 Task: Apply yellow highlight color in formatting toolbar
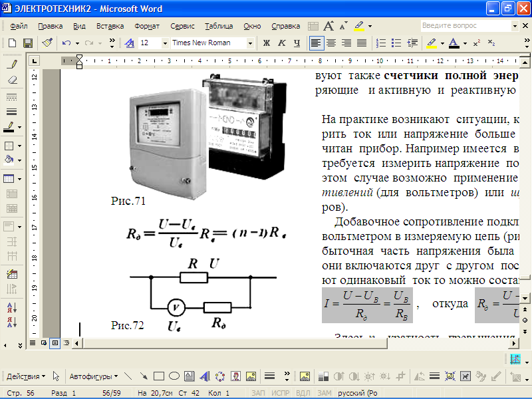point(432,43)
